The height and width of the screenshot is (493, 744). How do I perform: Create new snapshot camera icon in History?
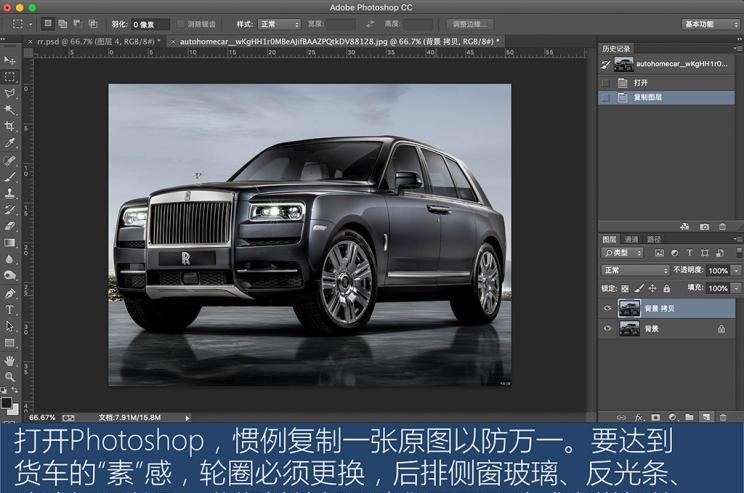[x=704, y=227]
